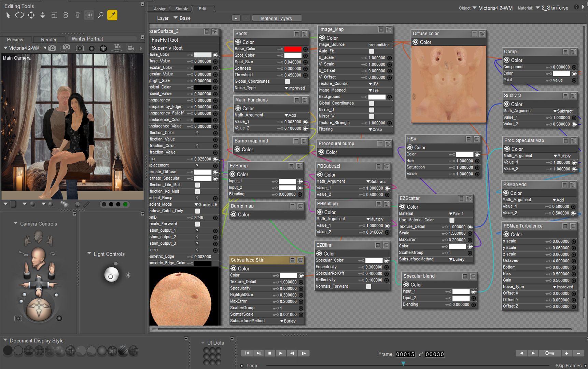Select the Preview tab
Screen dimensions: 588x369
(x=15, y=40)
